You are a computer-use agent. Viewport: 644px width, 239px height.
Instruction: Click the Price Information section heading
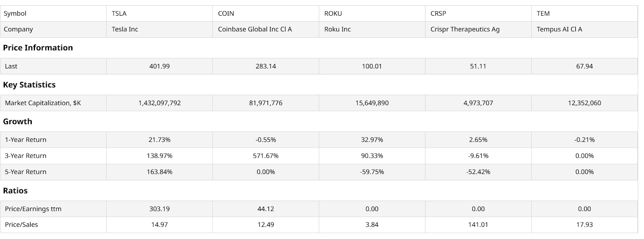tap(38, 47)
